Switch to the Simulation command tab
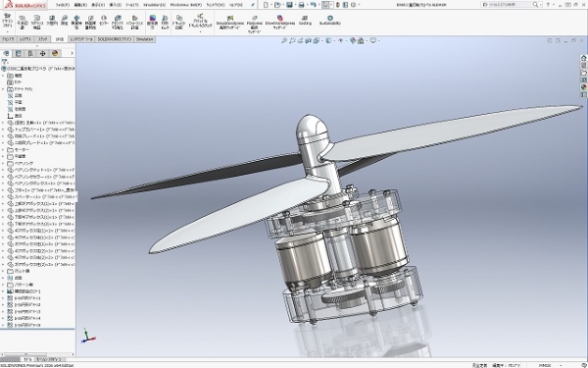The image size is (588, 368). 144,39
